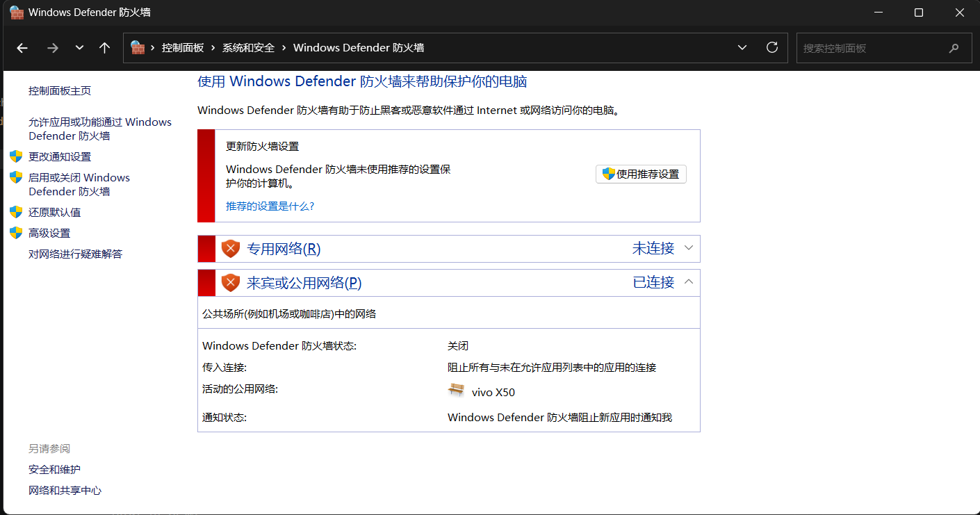Open 启用或关闭 Windows Defender 防火墙 link
Viewport: 980px width, 515px height.
click(79, 184)
